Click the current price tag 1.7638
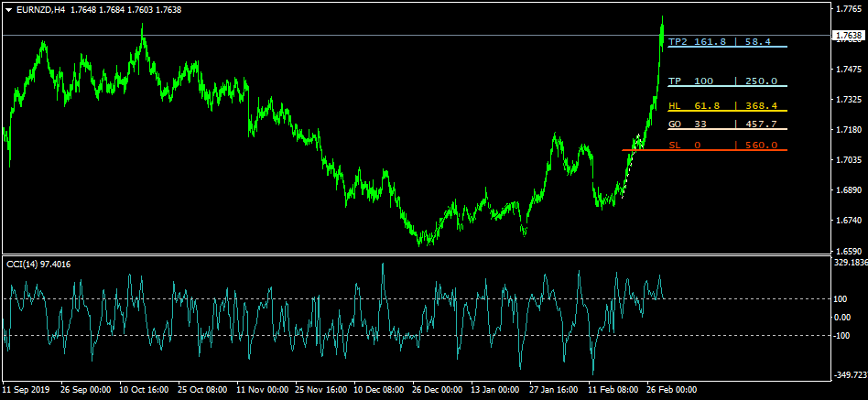 (x=848, y=36)
